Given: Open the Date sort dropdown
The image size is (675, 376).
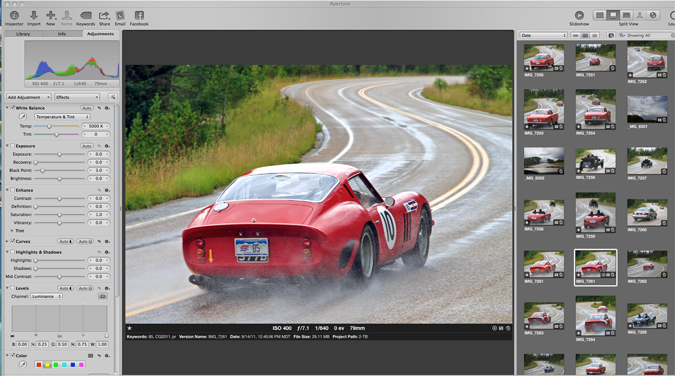Looking at the screenshot, I should click(x=543, y=35).
